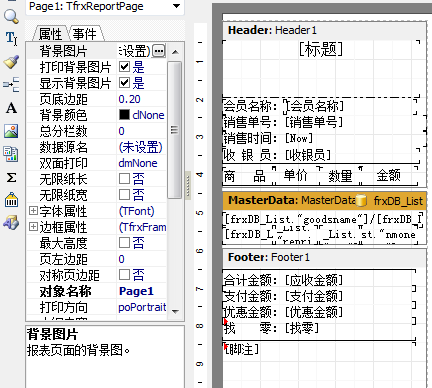This screenshot has height=388, width=432.
Task: Click the splitter handle beside property panel
Action: point(188,185)
